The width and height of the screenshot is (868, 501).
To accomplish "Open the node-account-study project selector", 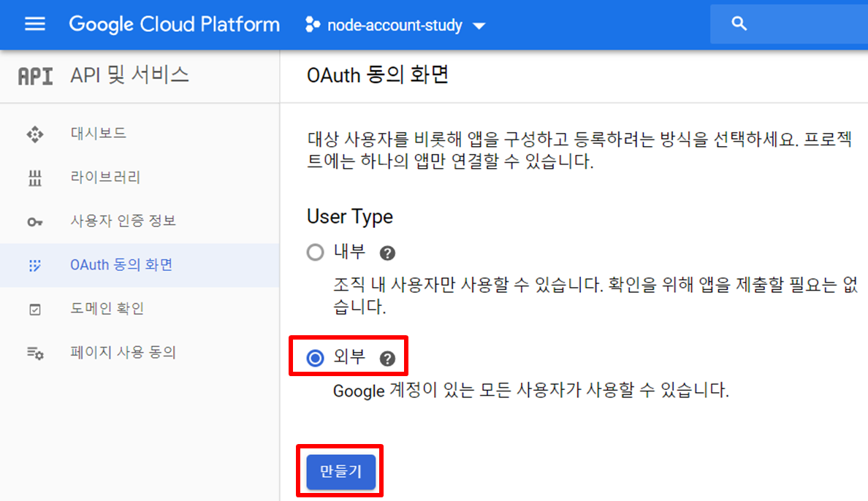I will click(395, 26).
